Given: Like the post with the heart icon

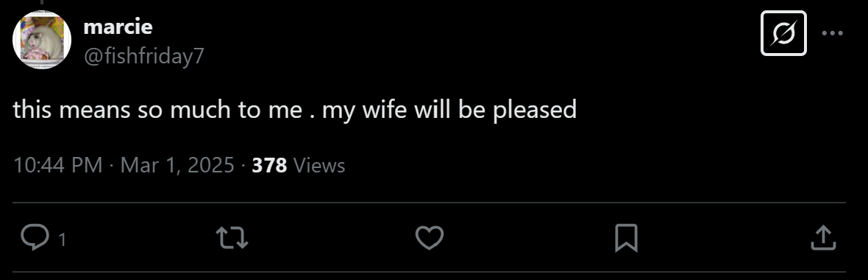Looking at the screenshot, I should point(430,238).
